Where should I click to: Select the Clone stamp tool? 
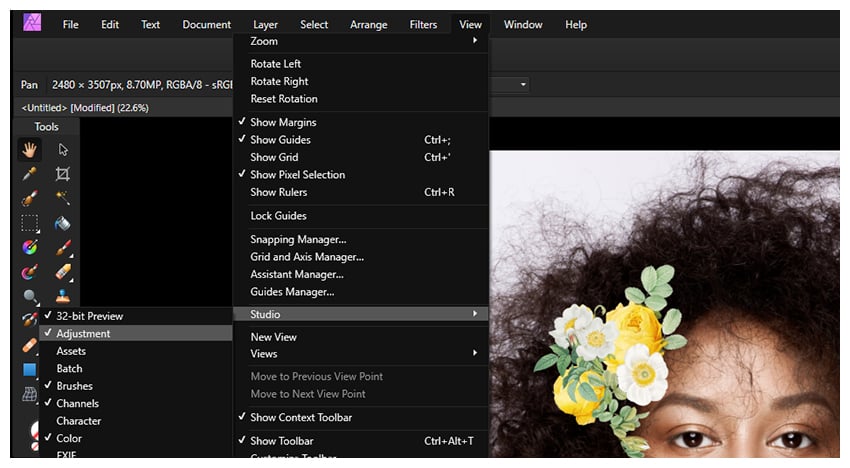63,296
